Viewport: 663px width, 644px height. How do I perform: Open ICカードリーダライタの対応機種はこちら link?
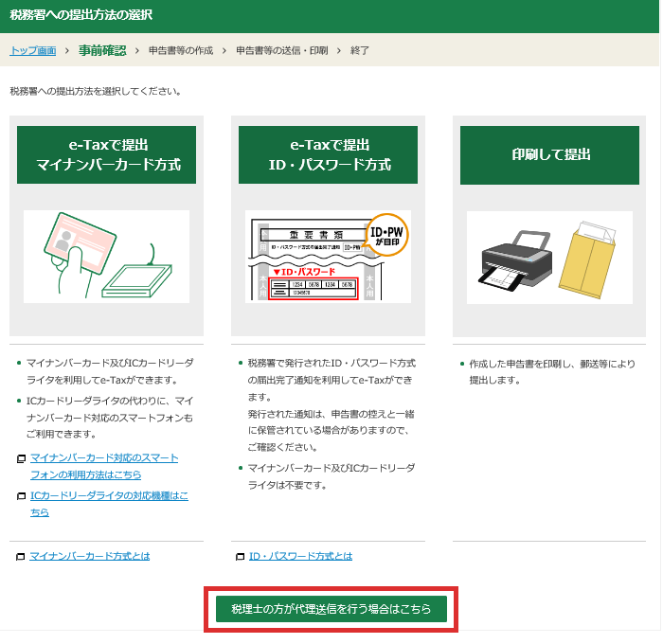point(109,504)
